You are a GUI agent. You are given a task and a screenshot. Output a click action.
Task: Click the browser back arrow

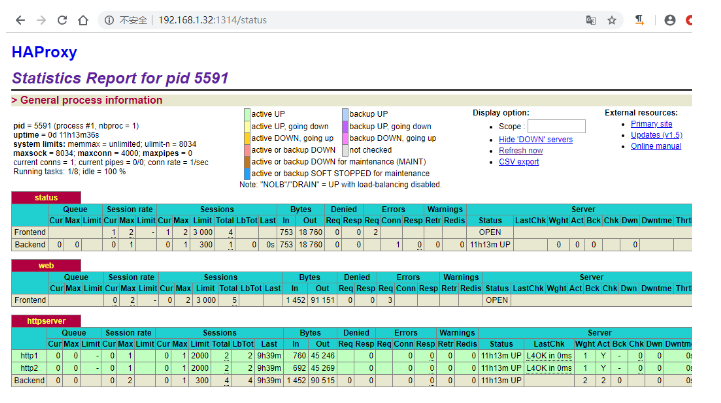point(20,20)
